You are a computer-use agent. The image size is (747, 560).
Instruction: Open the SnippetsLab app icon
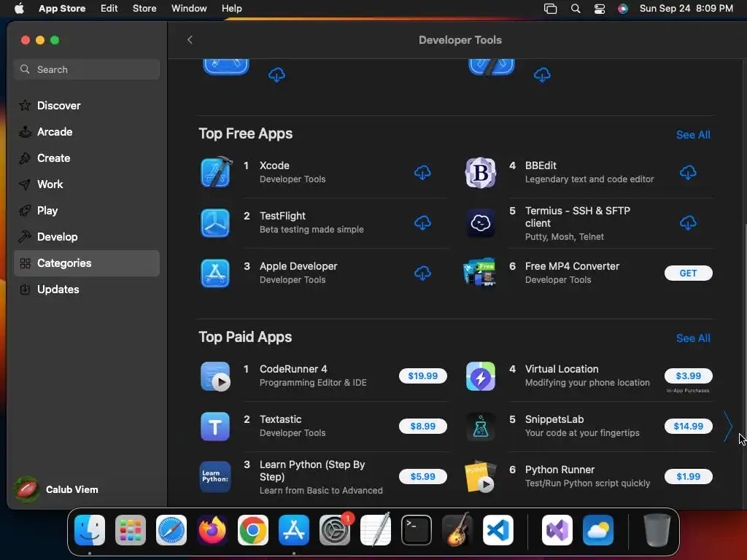[480, 427]
